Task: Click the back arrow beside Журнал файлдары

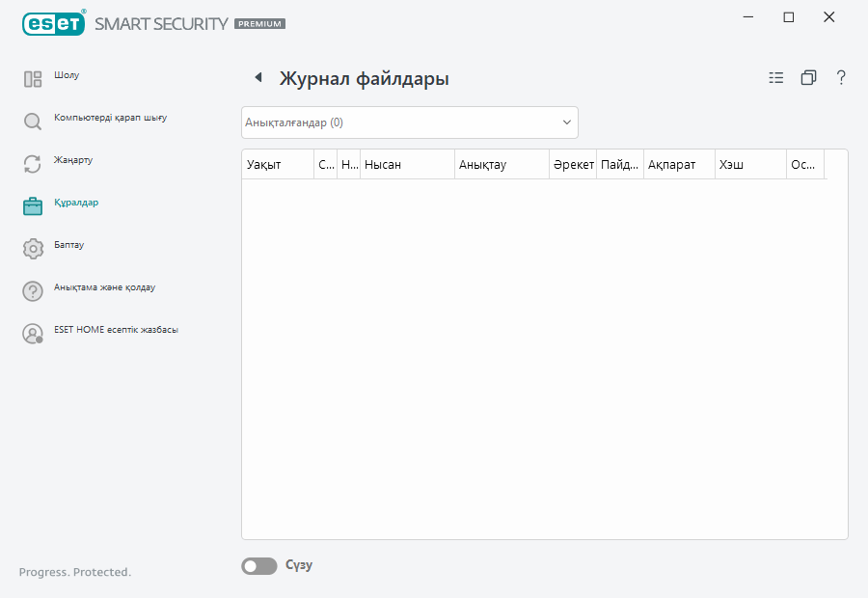Action: (x=257, y=77)
